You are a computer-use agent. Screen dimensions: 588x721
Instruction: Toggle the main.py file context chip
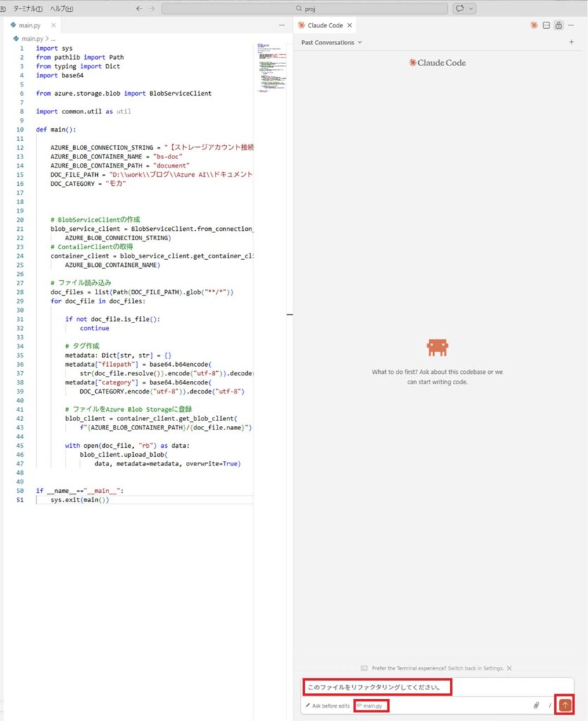372,706
